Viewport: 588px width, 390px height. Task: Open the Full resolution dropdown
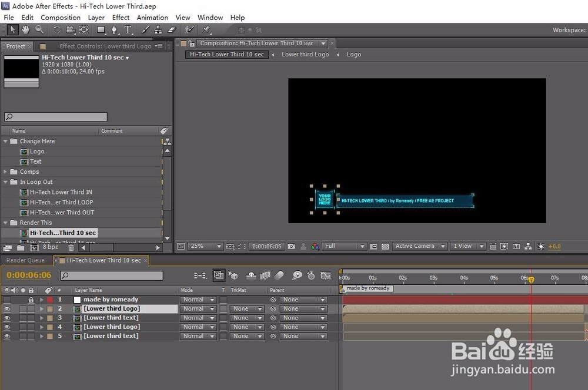point(344,246)
